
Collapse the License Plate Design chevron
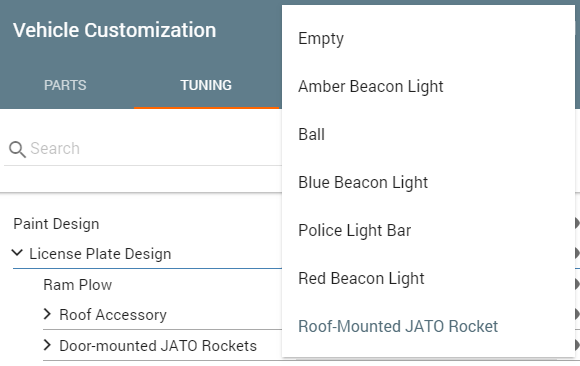(x=17, y=253)
